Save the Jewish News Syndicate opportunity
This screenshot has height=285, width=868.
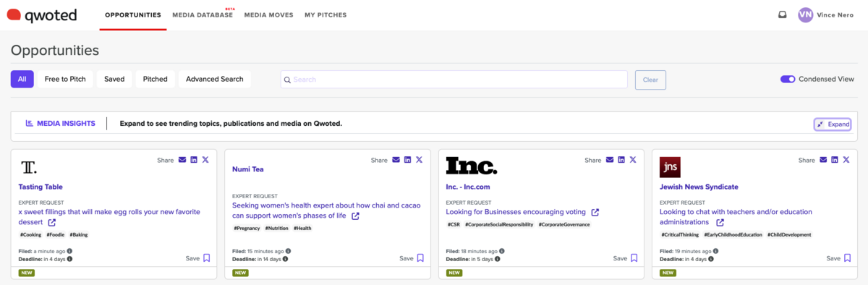coord(839,258)
